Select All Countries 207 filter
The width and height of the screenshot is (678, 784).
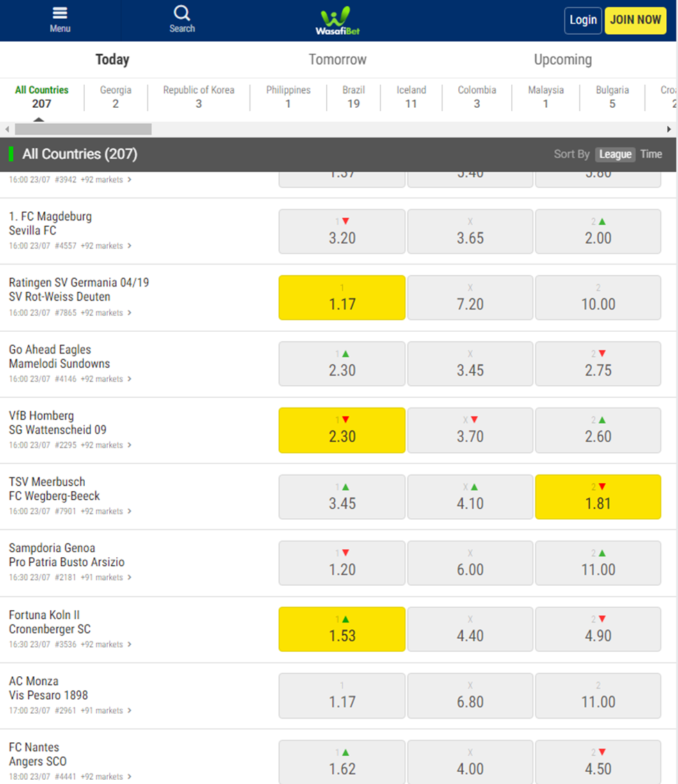42,97
